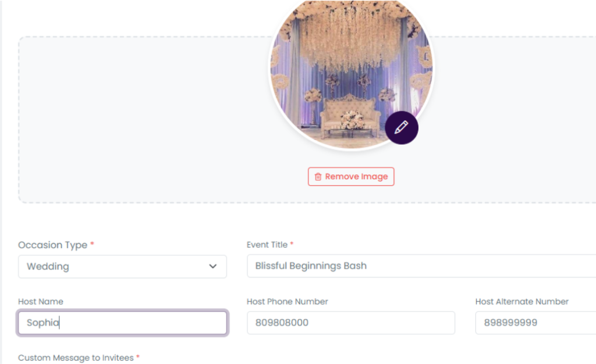Click the red asterisk after Custom Message to Invitees
This screenshot has width=596, height=364.
(x=138, y=357)
